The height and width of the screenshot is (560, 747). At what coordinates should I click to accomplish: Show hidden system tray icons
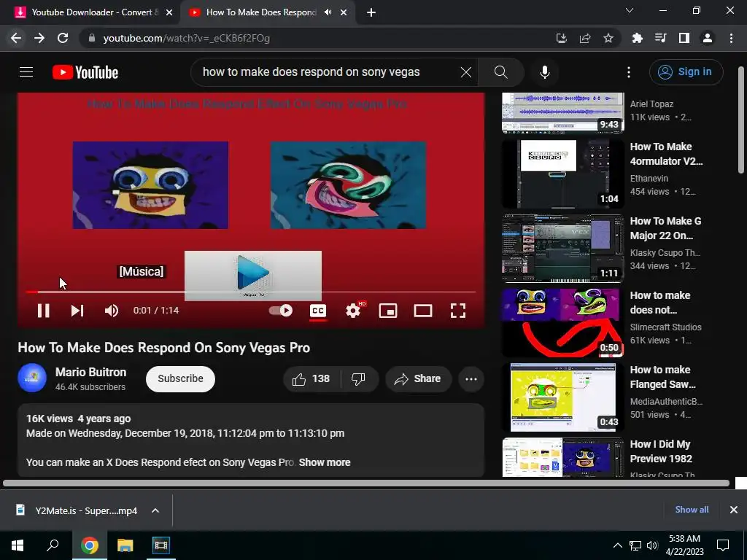click(617, 545)
